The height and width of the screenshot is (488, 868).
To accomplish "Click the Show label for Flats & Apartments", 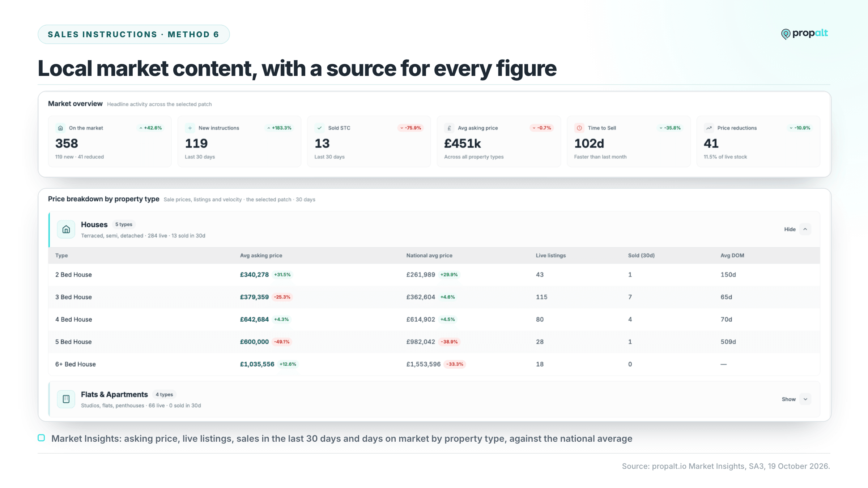I will (789, 399).
